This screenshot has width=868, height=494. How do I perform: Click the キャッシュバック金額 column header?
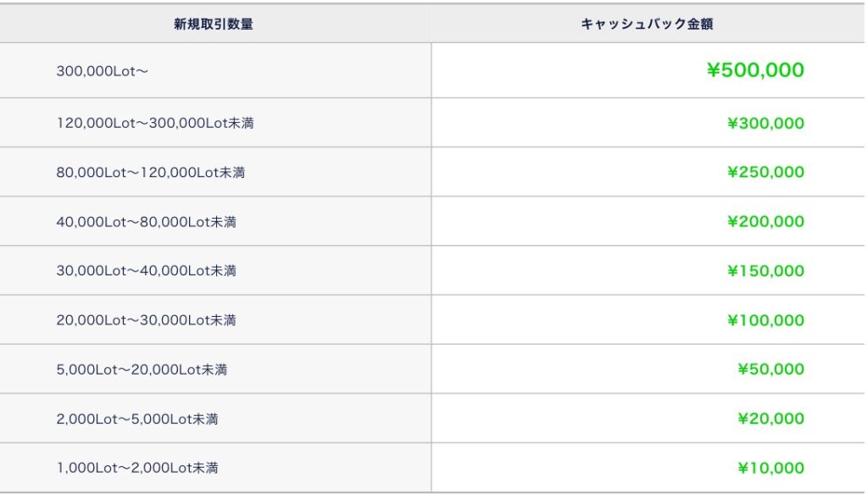pyautogui.click(x=647, y=24)
